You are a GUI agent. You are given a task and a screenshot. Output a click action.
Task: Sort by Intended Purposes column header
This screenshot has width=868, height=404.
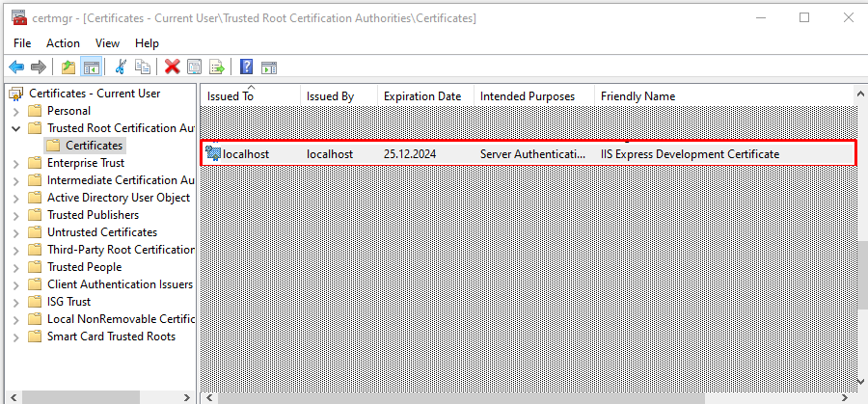534,95
